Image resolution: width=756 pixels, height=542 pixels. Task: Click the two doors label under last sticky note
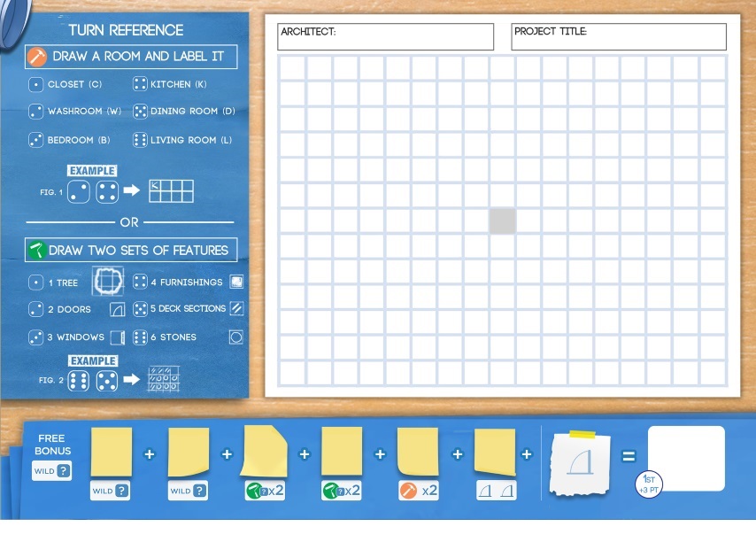(x=496, y=491)
